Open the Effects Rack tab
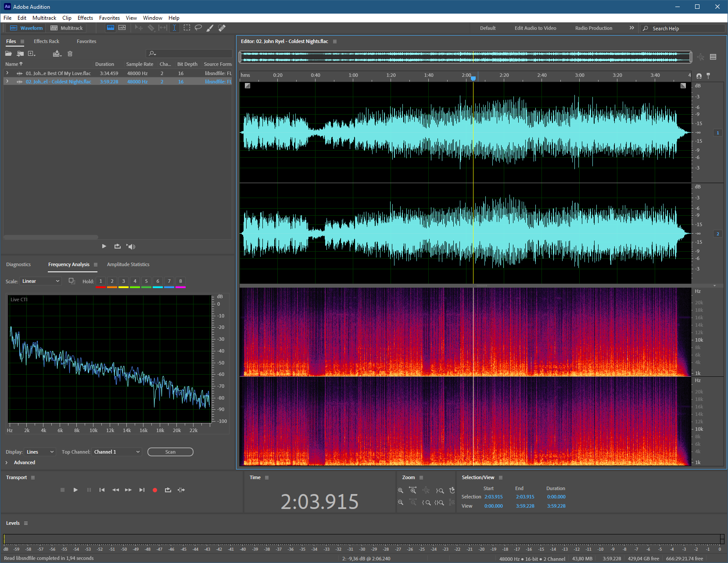 tap(47, 41)
